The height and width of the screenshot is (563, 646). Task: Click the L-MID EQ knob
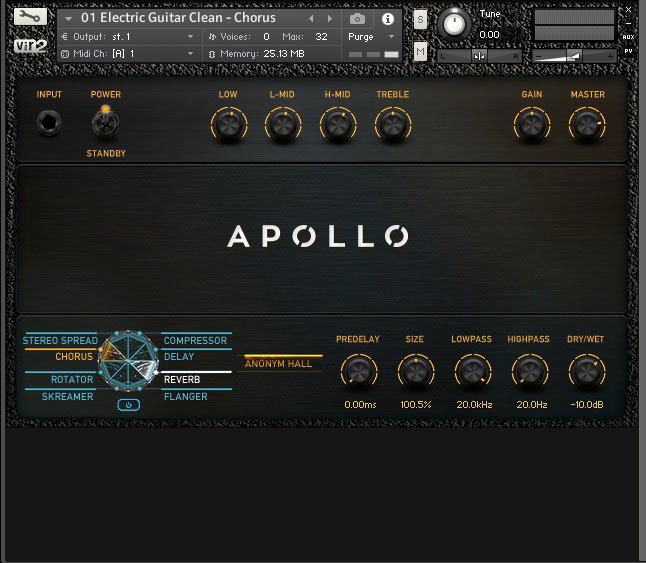(283, 125)
